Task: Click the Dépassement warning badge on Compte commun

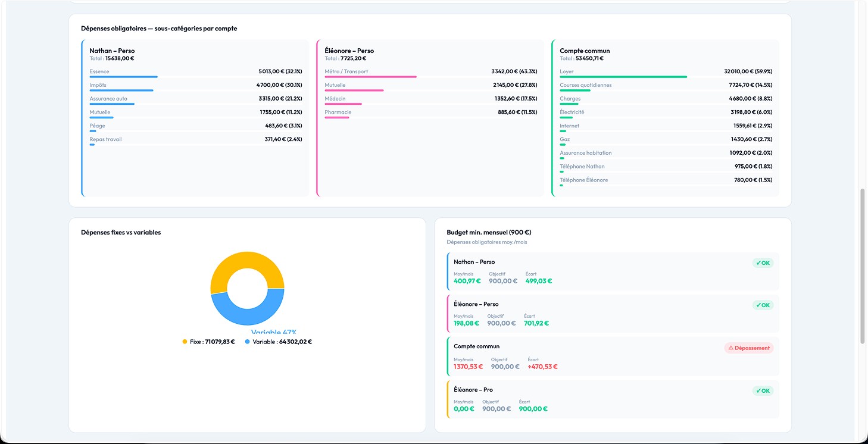Action: (749, 348)
